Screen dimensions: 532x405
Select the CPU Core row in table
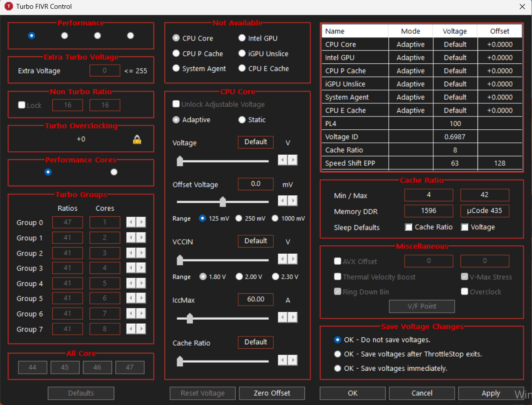422,44
